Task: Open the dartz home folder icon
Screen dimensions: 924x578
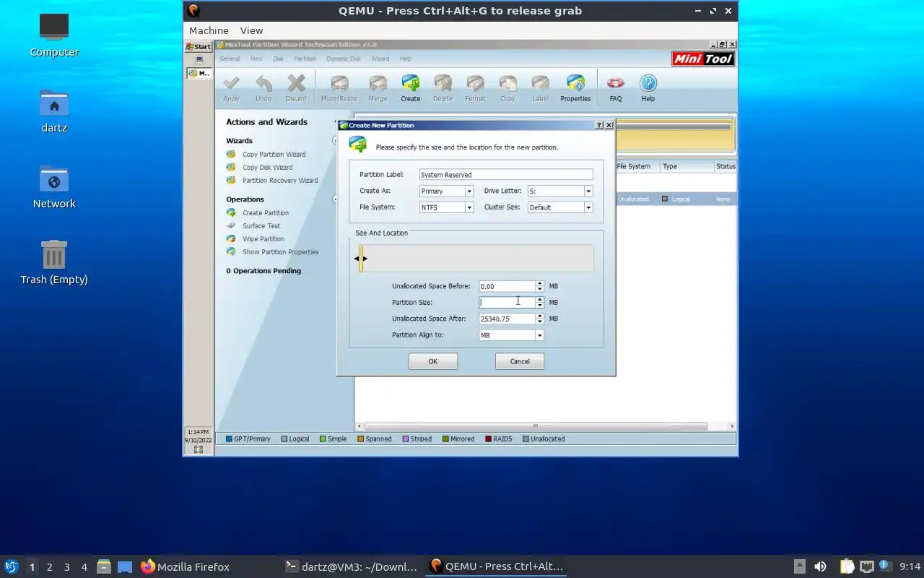Action: [x=54, y=111]
